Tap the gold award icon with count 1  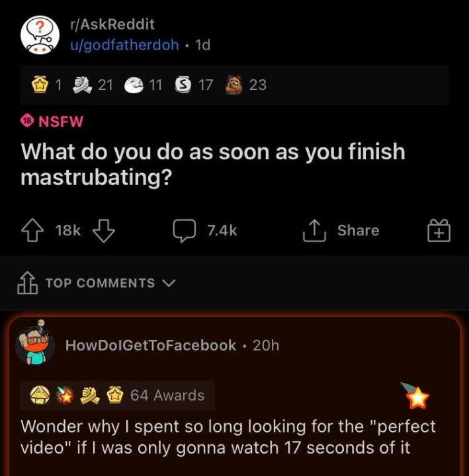point(42,85)
